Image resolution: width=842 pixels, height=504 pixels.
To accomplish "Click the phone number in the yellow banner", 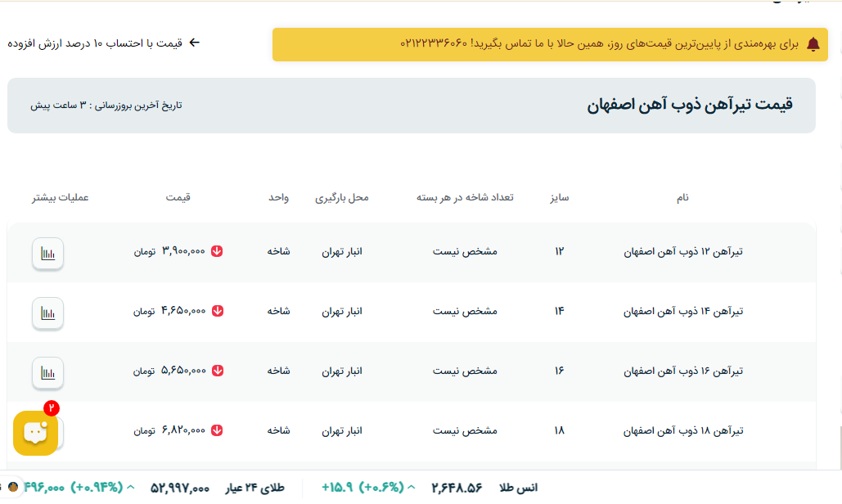I will 433,43.
